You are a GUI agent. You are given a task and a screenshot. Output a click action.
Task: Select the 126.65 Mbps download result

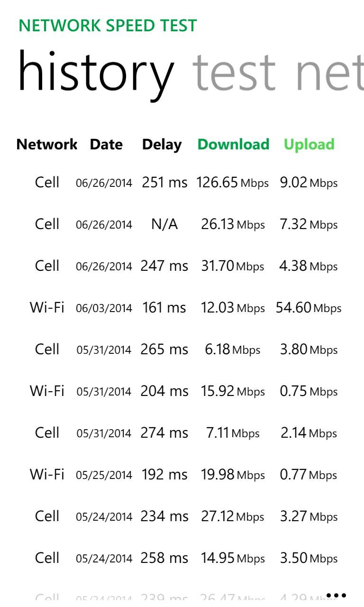click(232, 183)
